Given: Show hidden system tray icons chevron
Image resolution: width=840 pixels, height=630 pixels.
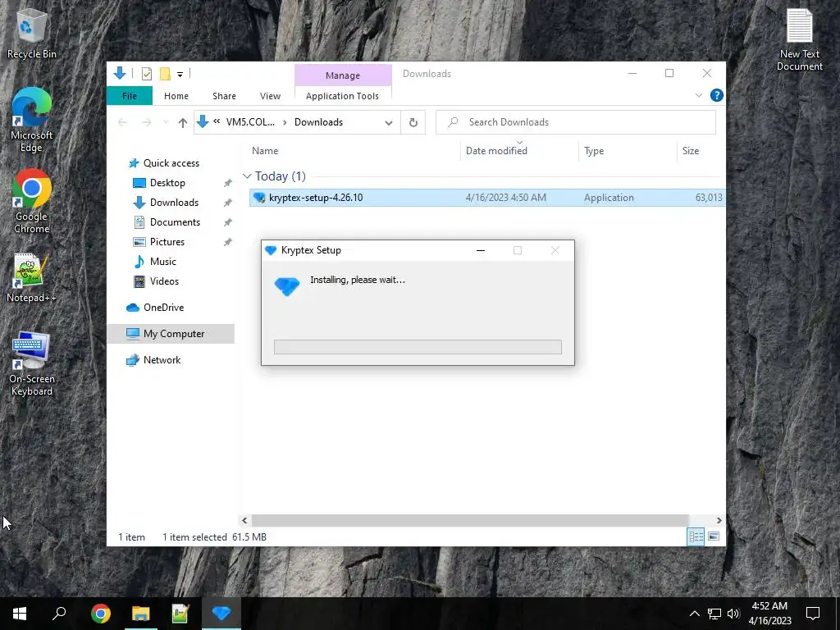Looking at the screenshot, I should 694,614.
